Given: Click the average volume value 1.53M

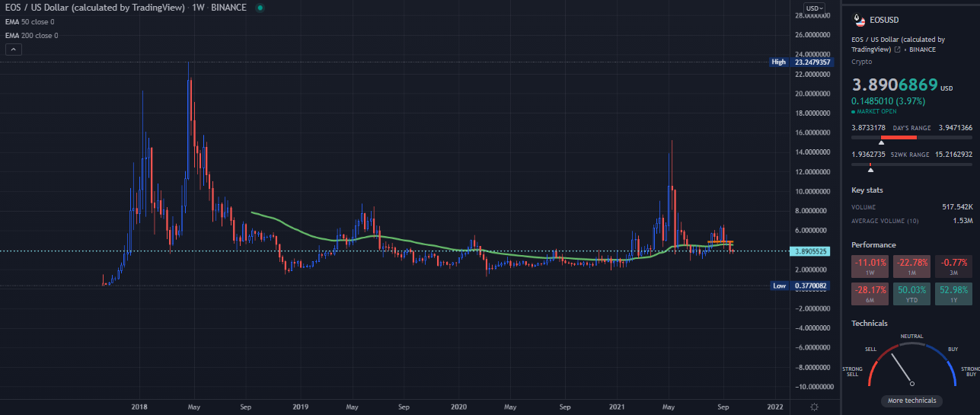Looking at the screenshot, I should pyautogui.click(x=962, y=221).
